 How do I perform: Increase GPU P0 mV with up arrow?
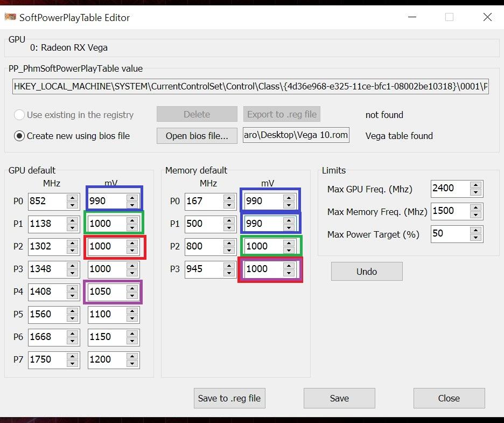coord(132,198)
